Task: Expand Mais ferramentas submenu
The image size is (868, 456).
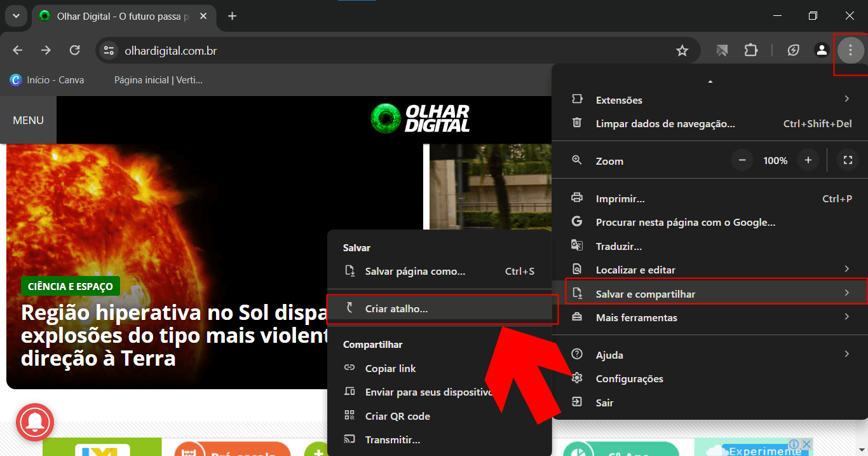Action: point(710,317)
